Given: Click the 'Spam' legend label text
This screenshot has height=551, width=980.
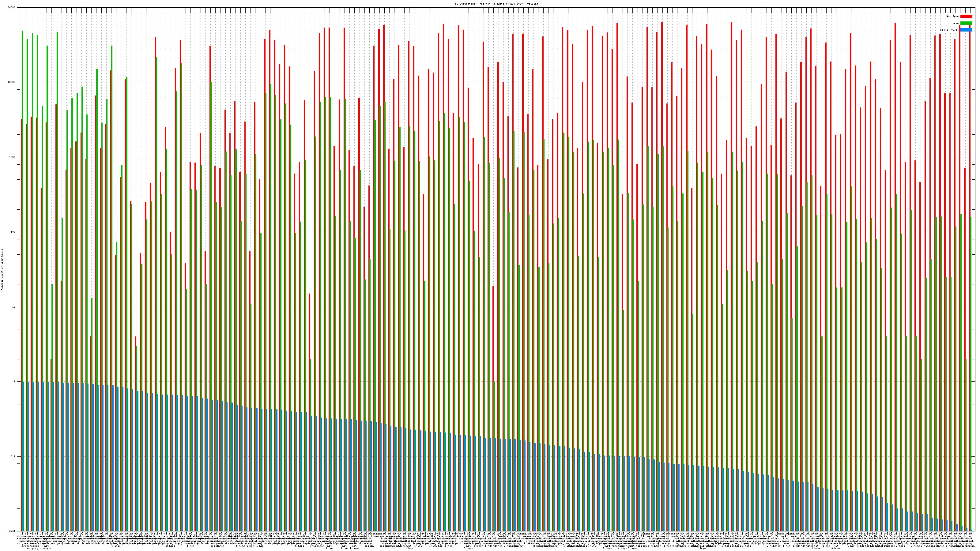Looking at the screenshot, I should click(x=956, y=23).
